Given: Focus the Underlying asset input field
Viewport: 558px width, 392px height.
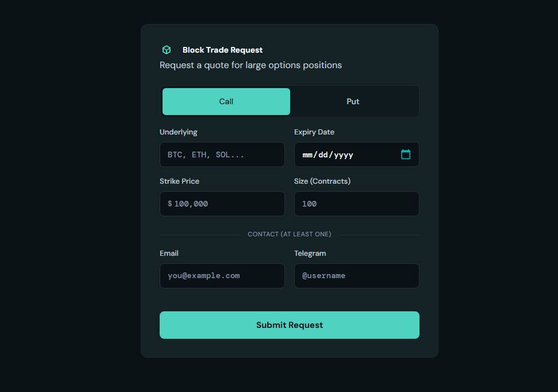Looking at the screenshot, I should (222, 155).
